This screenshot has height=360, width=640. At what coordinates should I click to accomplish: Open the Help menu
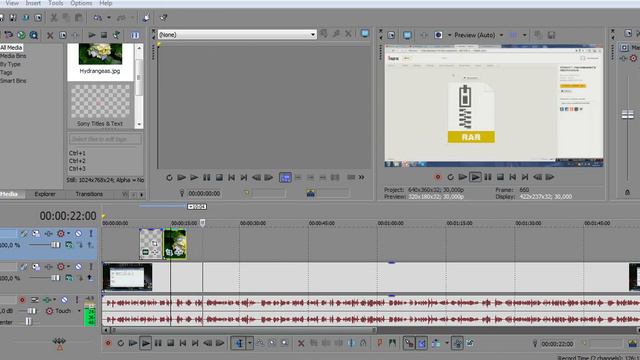[105, 3]
